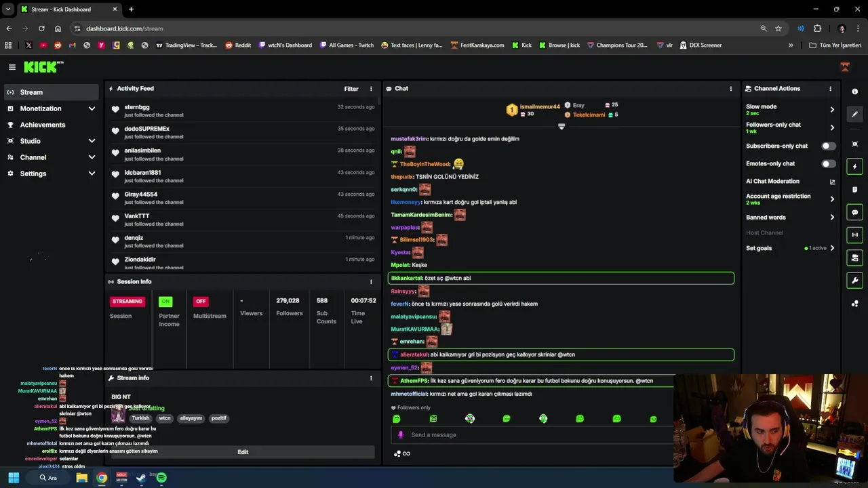Bookmark this page with the star icon

point(778,28)
